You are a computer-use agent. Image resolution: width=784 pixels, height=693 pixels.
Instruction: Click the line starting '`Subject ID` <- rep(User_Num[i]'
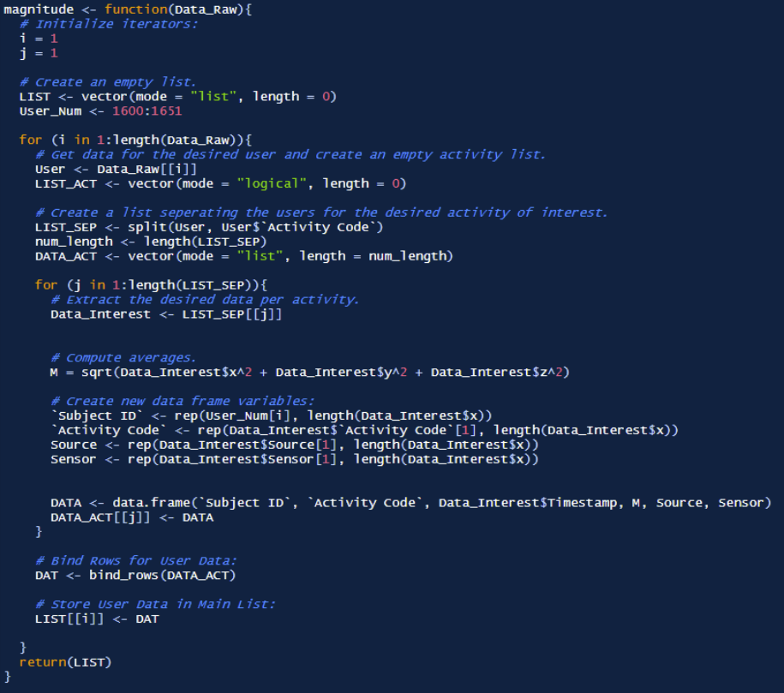[272, 415]
